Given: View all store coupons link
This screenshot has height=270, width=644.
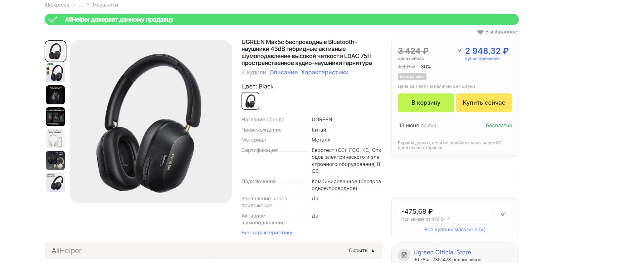Looking at the screenshot, I should pos(455,230).
